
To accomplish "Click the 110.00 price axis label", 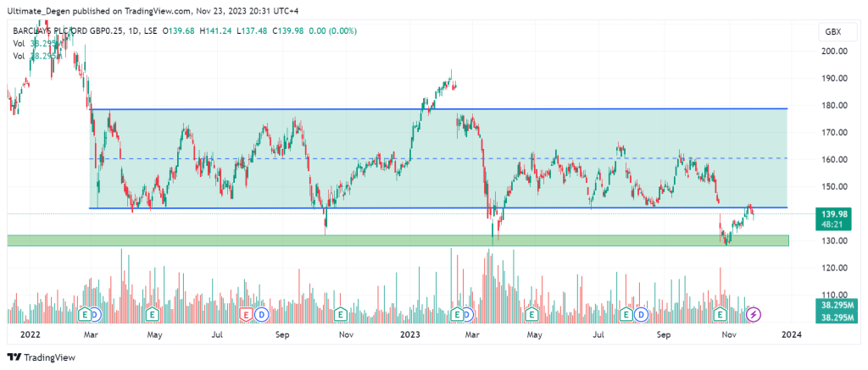I will click(835, 295).
